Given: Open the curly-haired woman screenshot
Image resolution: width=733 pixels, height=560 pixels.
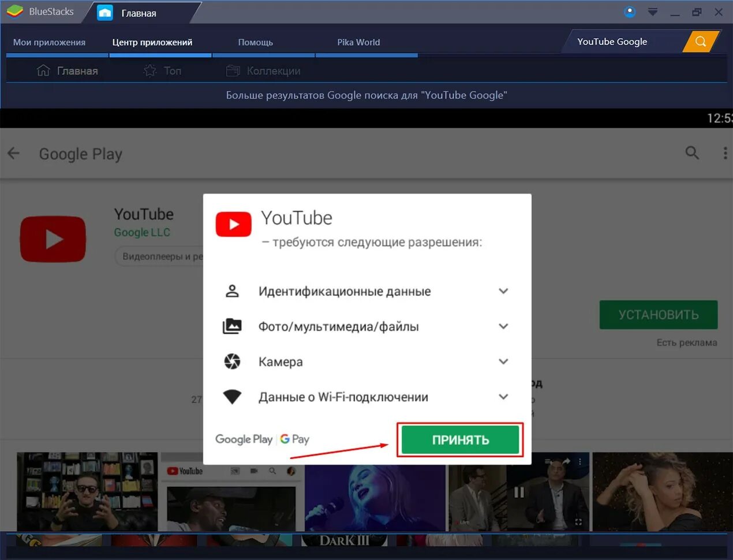Looking at the screenshot, I should [x=663, y=492].
